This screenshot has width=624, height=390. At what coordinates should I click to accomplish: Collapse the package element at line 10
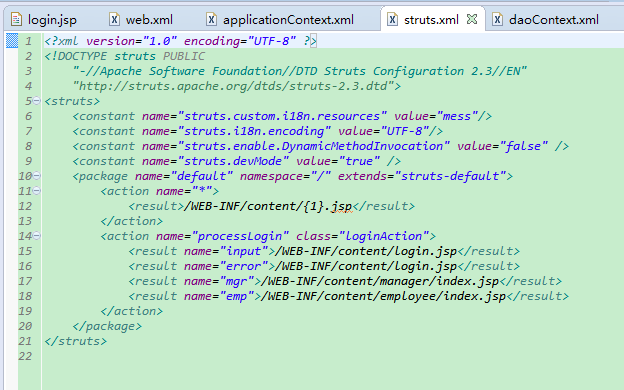click(37, 176)
